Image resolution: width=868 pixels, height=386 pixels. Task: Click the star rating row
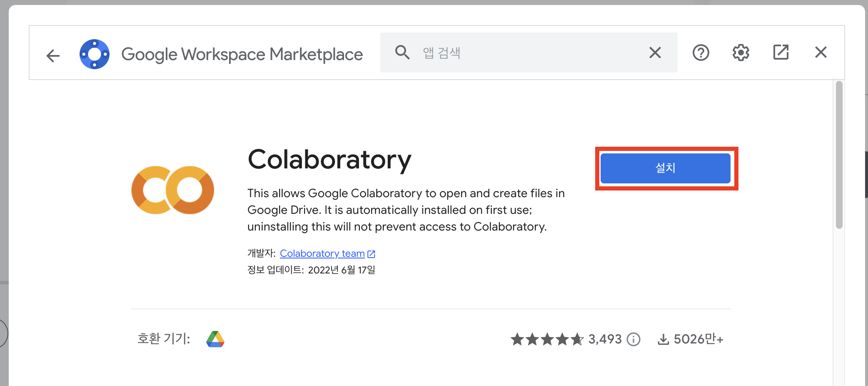tap(547, 339)
